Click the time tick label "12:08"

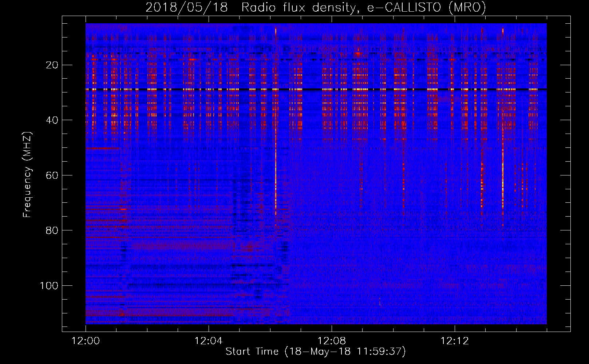point(332,341)
